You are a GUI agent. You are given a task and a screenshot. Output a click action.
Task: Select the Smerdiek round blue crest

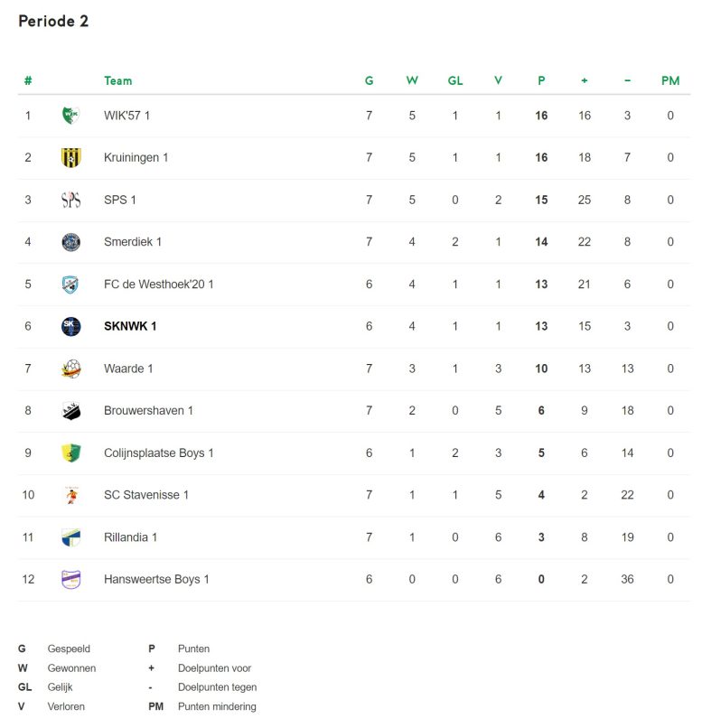tap(71, 242)
